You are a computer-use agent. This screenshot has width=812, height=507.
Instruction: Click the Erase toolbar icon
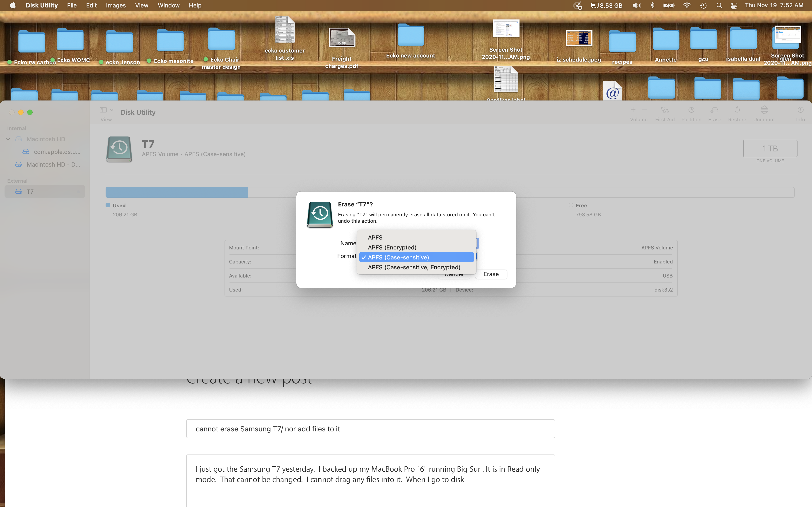[x=714, y=110]
